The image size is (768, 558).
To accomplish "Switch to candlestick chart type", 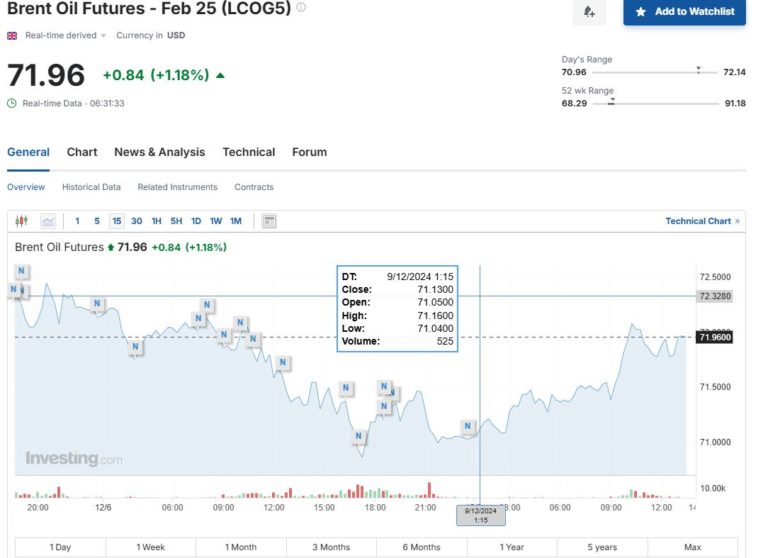I will click(x=22, y=221).
